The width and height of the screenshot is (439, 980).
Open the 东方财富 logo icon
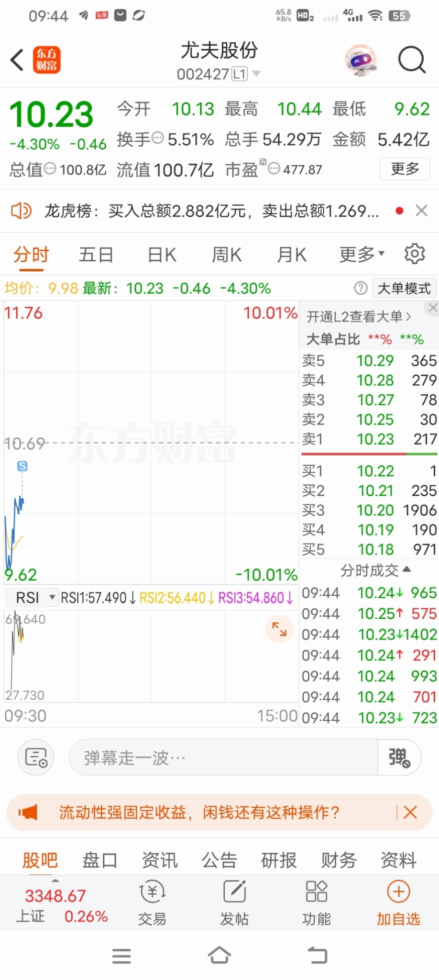[x=47, y=60]
